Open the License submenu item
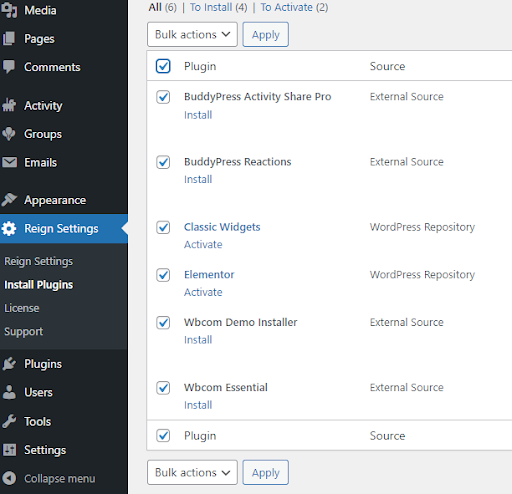Image resolution: width=512 pixels, height=494 pixels. tap(22, 308)
